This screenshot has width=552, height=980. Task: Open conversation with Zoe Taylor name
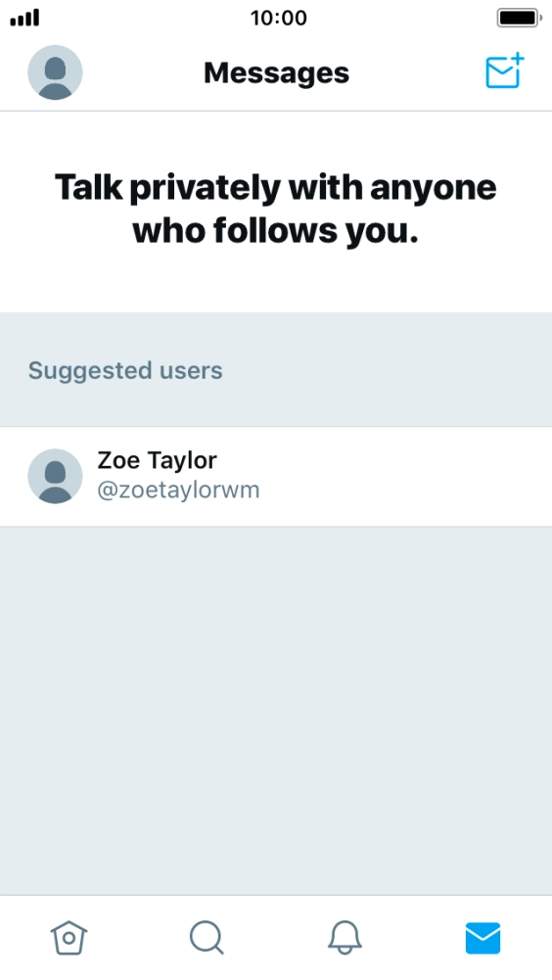(157, 460)
